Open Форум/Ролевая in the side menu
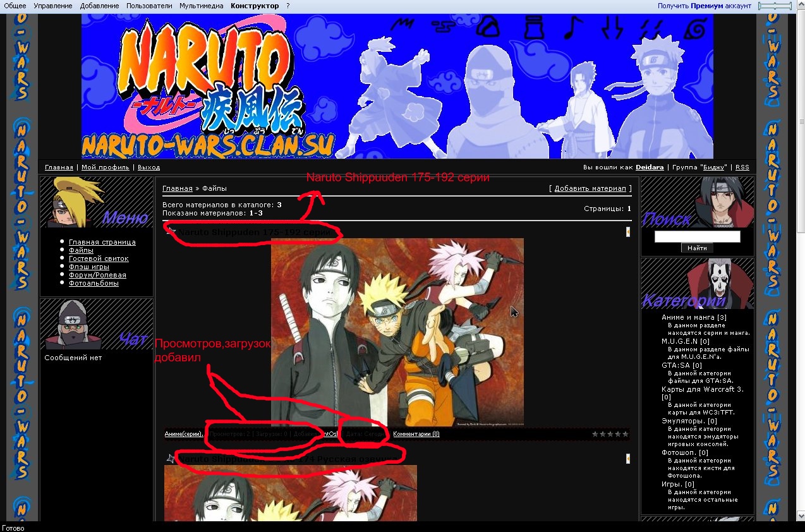Screen dimensions: 805x532 point(97,275)
